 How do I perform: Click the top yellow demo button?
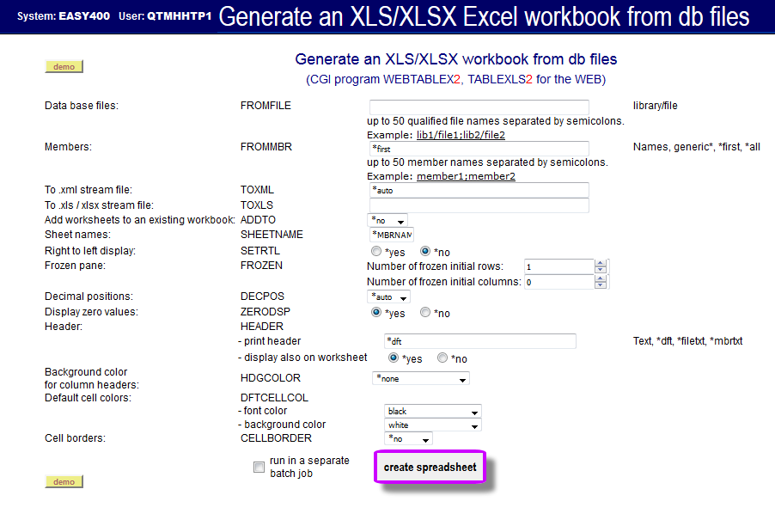(x=64, y=67)
